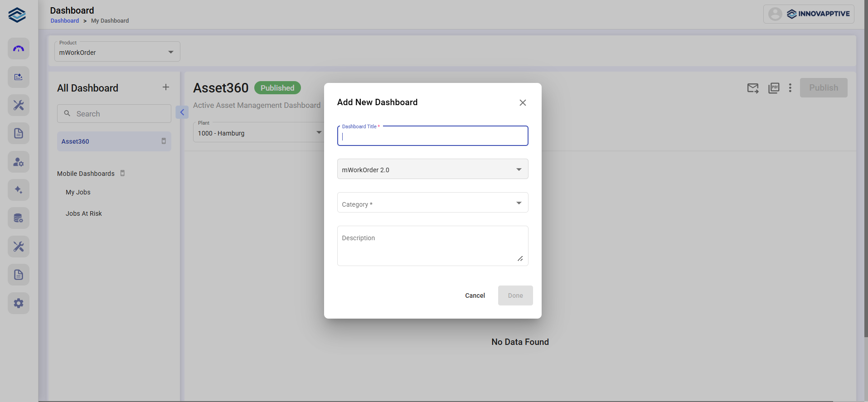Click the dashboard gauge icon in sidebar

click(19, 48)
